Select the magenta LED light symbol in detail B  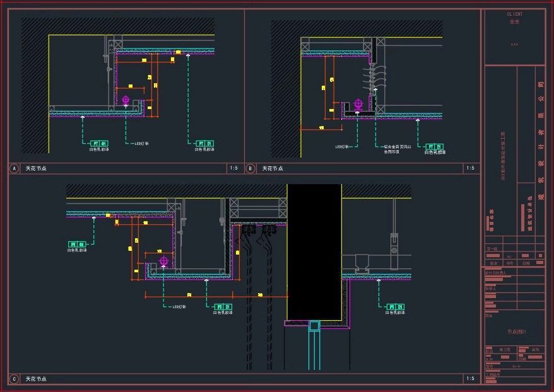(358, 103)
